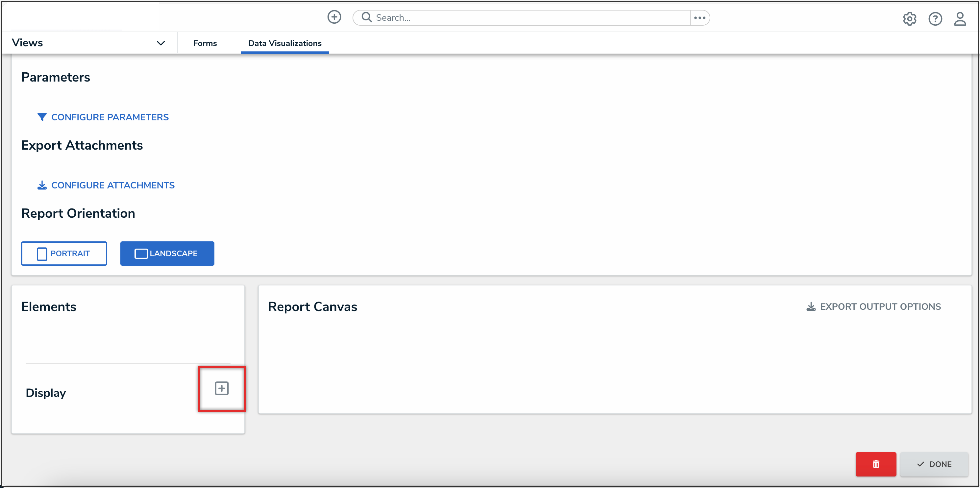Select Landscape report orientation
This screenshot has height=488, width=980.
click(x=167, y=253)
